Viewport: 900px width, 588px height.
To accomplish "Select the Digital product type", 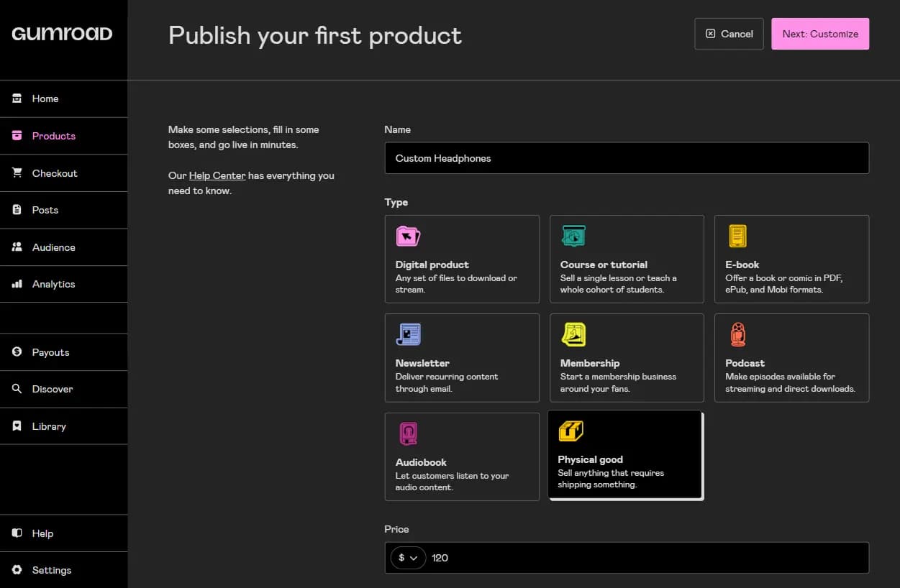I will pos(462,259).
